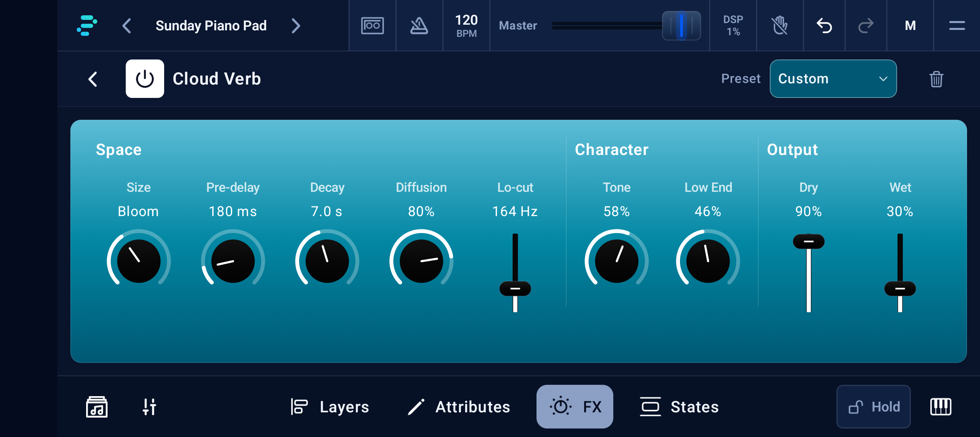Click the app logo icon
This screenshot has height=437, width=980.
(x=87, y=25)
